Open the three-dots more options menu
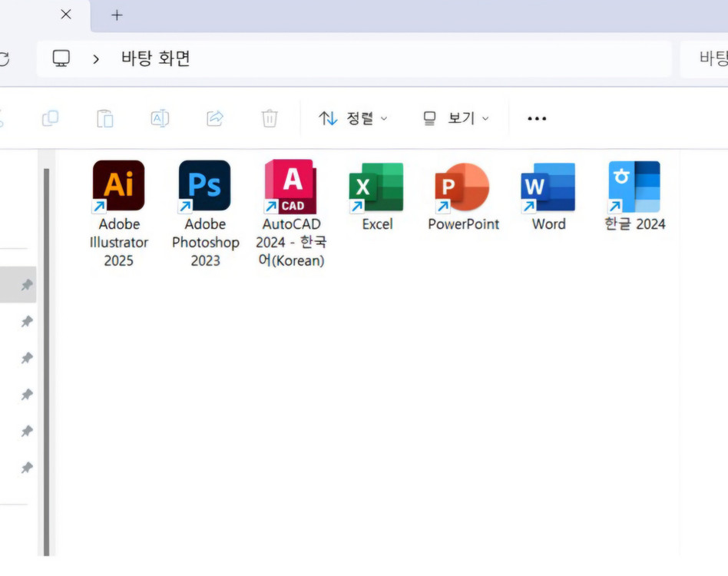The width and height of the screenshot is (728, 576). [x=537, y=118]
